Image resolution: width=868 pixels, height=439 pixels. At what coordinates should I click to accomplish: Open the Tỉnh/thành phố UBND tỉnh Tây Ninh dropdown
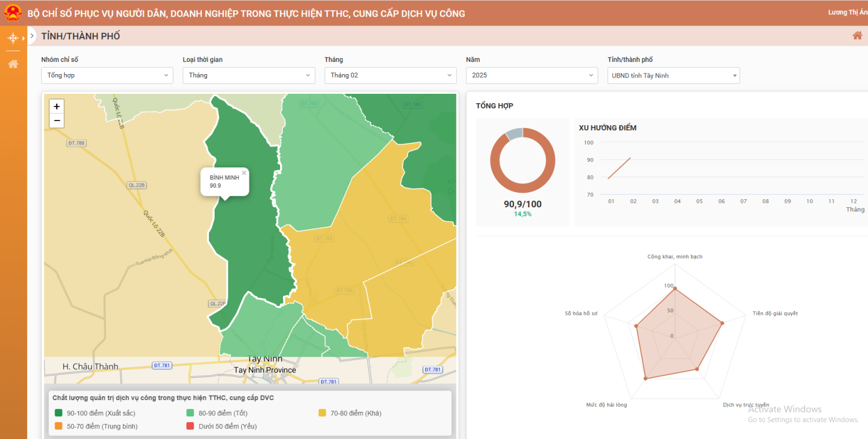(674, 75)
